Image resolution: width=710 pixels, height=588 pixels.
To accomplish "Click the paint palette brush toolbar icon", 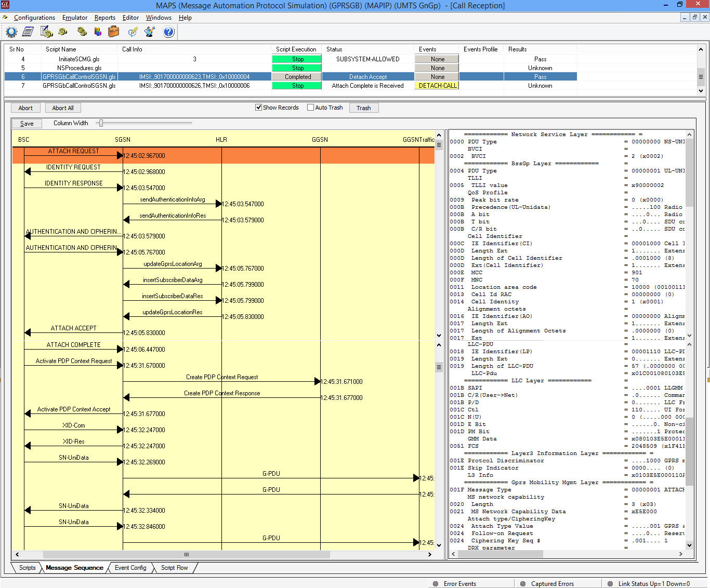I will (150, 32).
